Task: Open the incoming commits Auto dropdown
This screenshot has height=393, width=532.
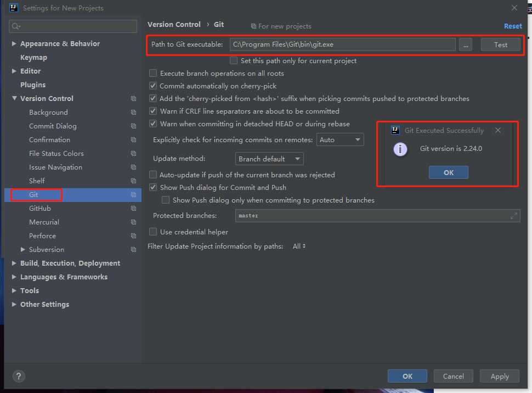Action: point(340,139)
